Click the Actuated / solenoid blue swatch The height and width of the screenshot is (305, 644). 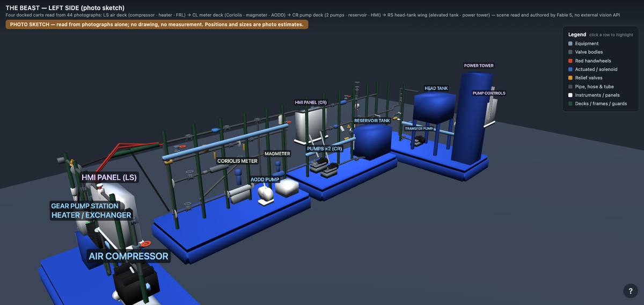[x=570, y=69]
